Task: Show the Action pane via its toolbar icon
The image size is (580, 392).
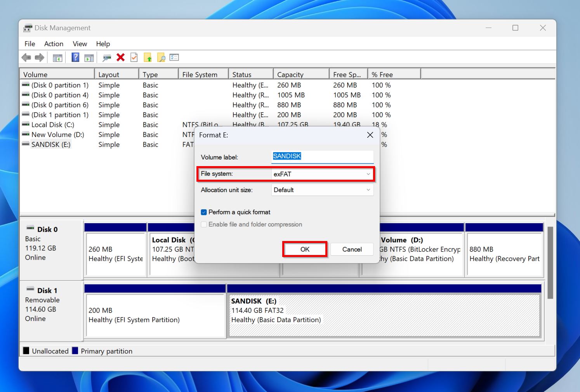Action: (89, 57)
